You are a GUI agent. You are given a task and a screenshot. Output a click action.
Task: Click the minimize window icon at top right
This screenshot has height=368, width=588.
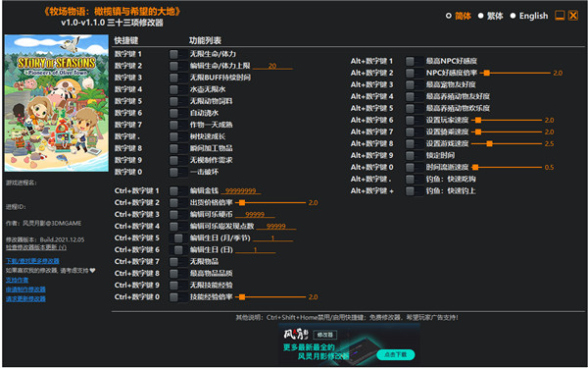[x=560, y=16]
